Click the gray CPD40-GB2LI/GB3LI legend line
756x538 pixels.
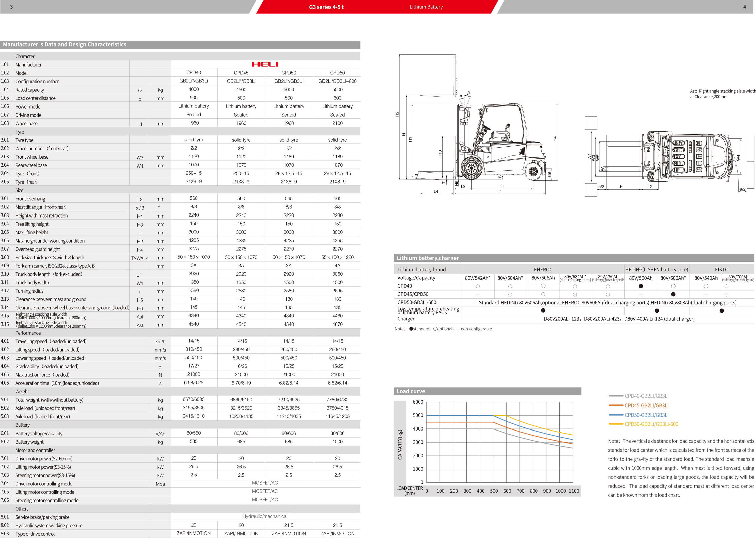[616, 396]
